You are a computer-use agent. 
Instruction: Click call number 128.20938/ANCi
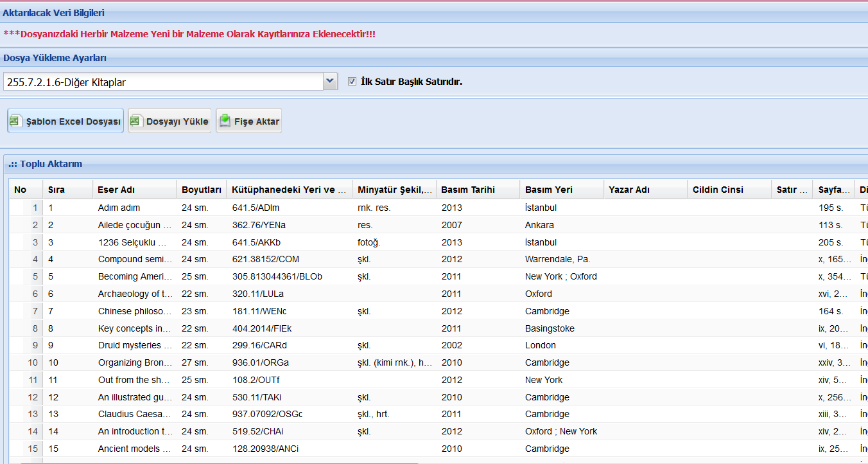[x=265, y=449]
